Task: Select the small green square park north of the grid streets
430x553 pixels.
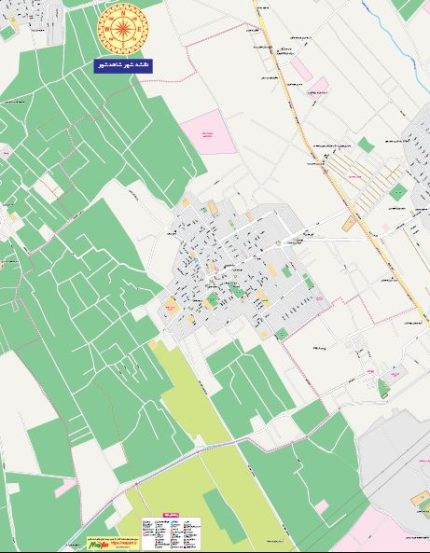Action: [x=366, y=145]
